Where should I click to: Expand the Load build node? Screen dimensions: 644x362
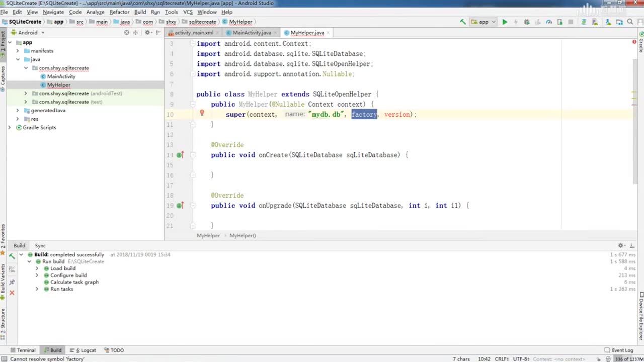37,268
